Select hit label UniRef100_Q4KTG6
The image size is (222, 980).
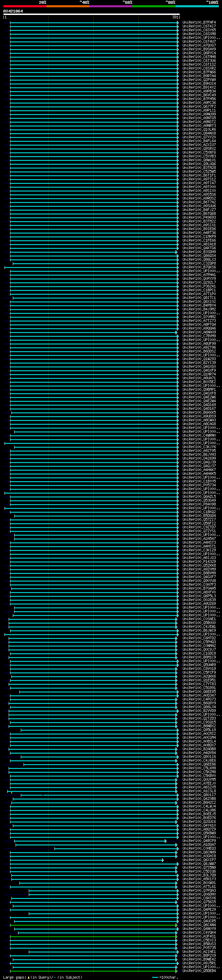click(199, 248)
